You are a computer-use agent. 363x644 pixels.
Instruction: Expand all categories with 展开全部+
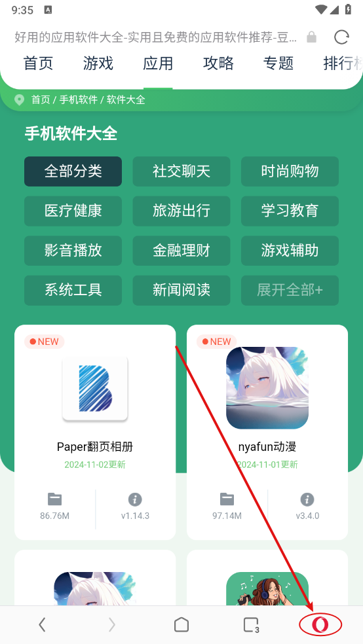290,290
